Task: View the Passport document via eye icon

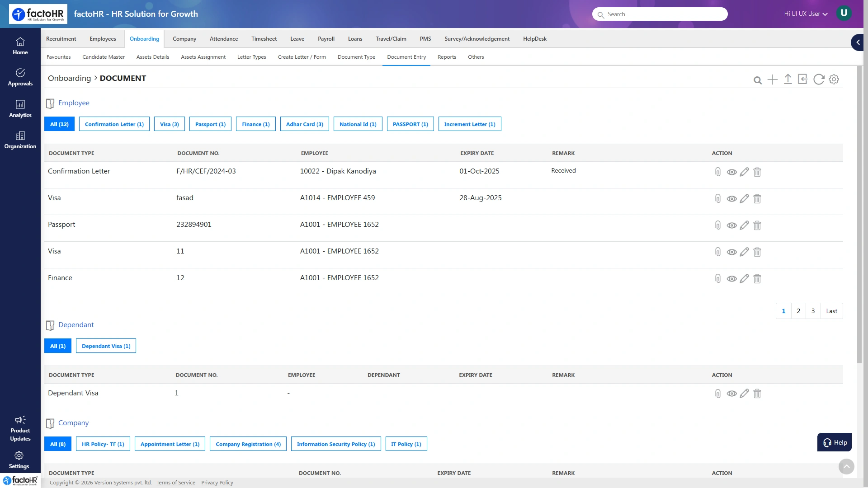Action: click(731, 225)
